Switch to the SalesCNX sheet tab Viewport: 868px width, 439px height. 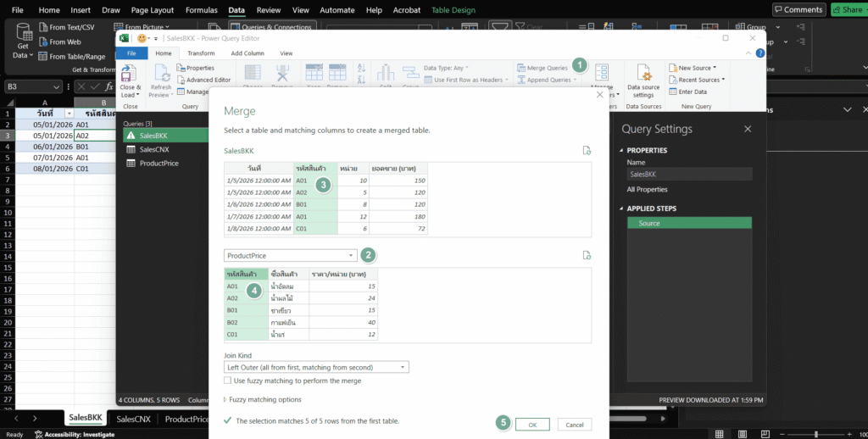(x=133, y=419)
